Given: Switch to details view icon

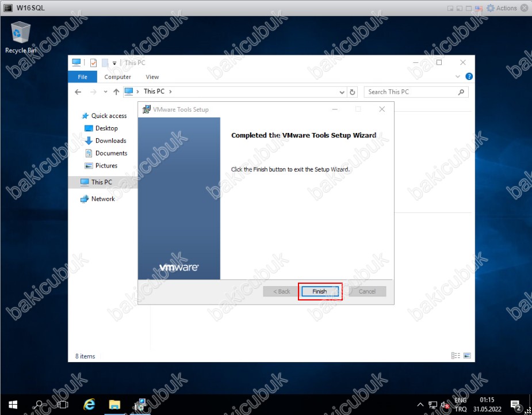Looking at the screenshot, I should point(456,356).
